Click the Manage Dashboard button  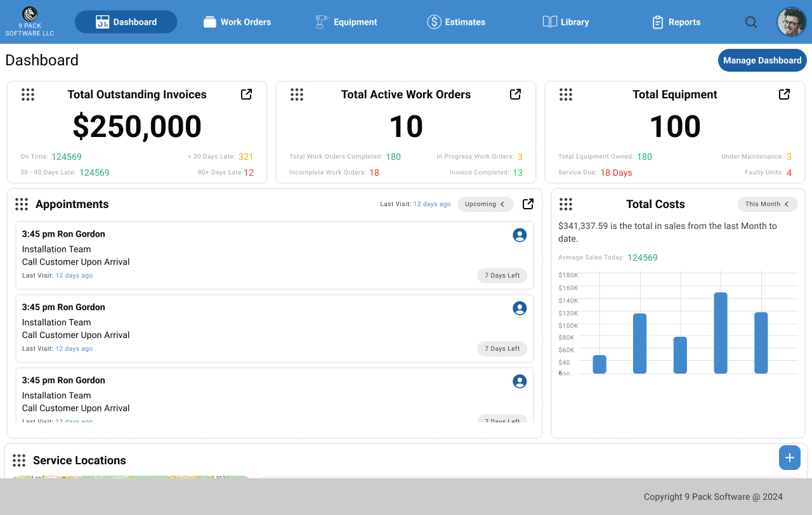[762, 60]
